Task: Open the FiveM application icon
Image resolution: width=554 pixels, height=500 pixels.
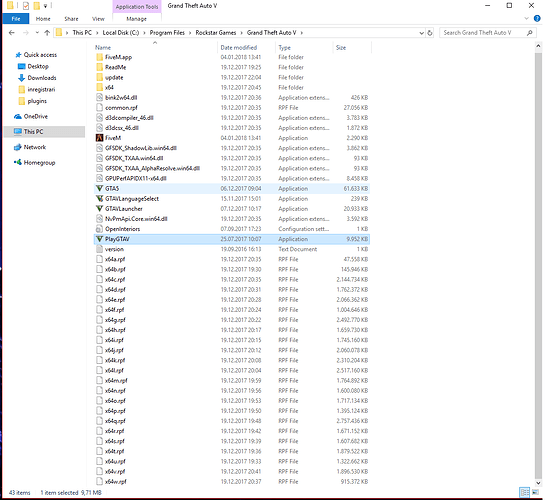Action: (x=100, y=138)
